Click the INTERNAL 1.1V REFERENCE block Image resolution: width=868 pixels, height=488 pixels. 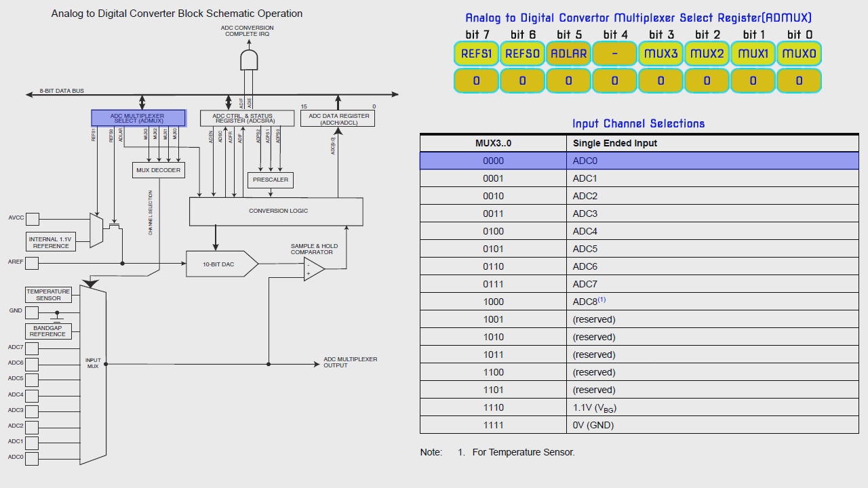pyautogui.click(x=51, y=242)
